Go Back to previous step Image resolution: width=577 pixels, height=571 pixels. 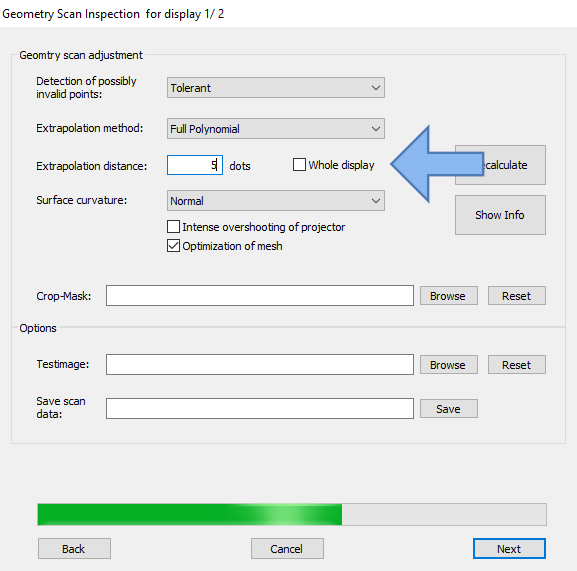point(74,549)
